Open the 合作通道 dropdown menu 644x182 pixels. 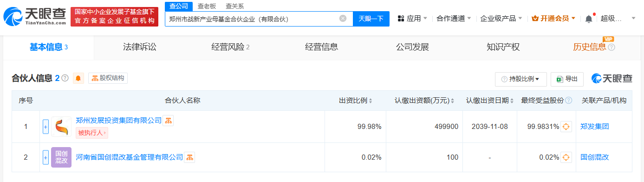click(454, 19)
